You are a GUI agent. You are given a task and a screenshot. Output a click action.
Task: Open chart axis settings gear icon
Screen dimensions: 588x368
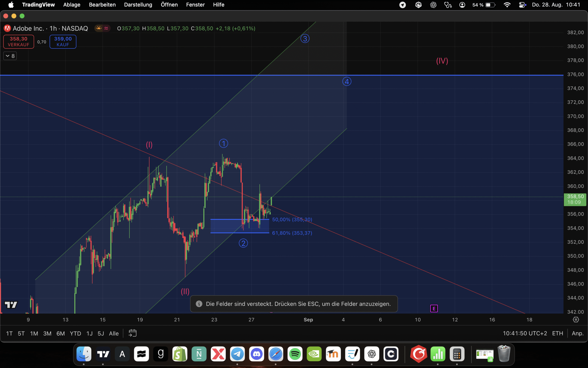(576, 319)
